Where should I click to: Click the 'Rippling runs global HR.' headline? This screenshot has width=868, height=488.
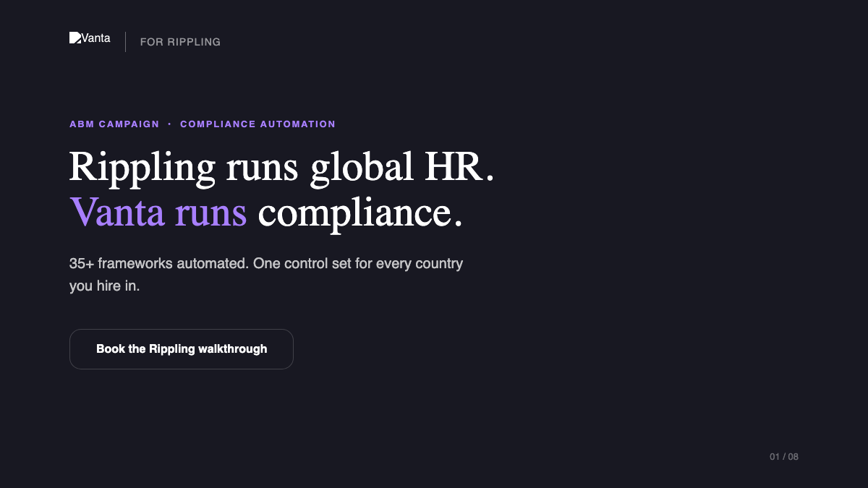click(x=282, y=166)
